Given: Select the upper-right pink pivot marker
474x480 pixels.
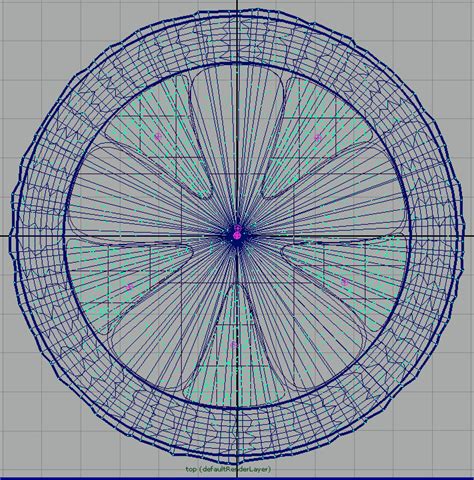Looking at the screenshot, I should click(x=318, y=137).
